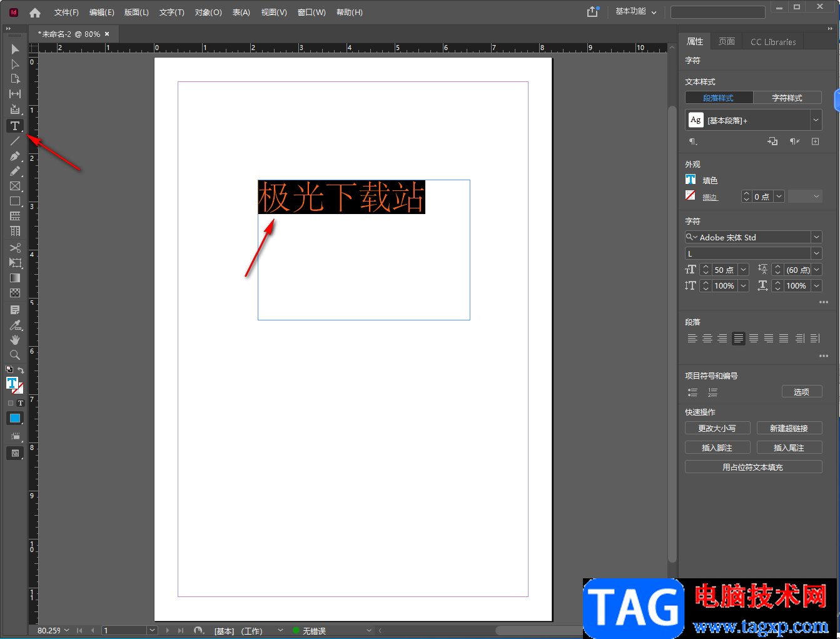Open the [基本段落]+ paragraph style dropdown
Image resolution: width=840 pixels, height=639 pixels.
816,120
